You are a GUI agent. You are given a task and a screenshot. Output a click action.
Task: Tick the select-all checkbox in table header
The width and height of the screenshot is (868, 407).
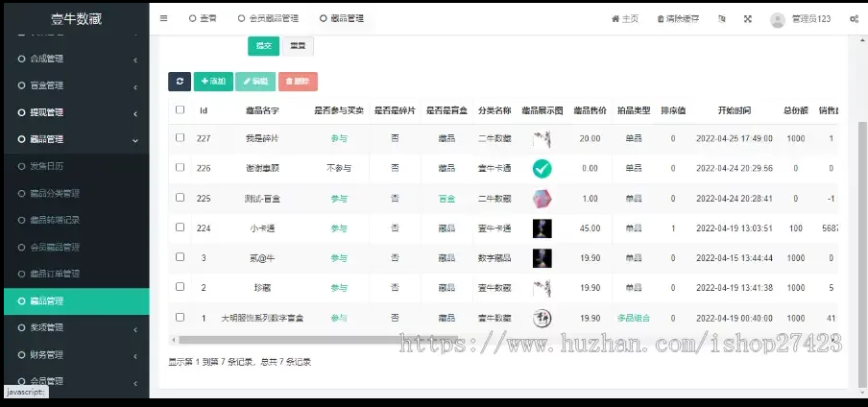point(180,109)
